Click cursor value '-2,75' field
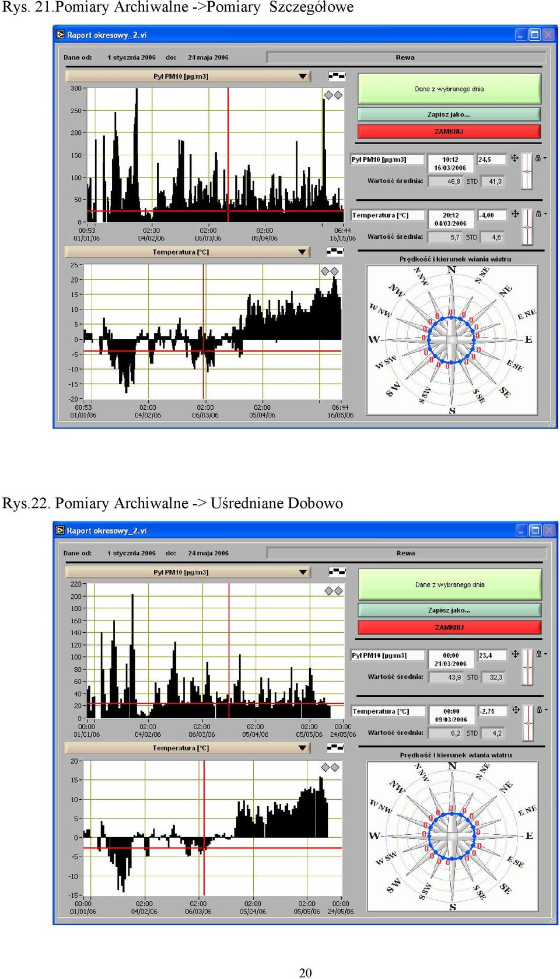Image resolution: width=560 pixels, height=979 pixels. click(x=492, y=711)
